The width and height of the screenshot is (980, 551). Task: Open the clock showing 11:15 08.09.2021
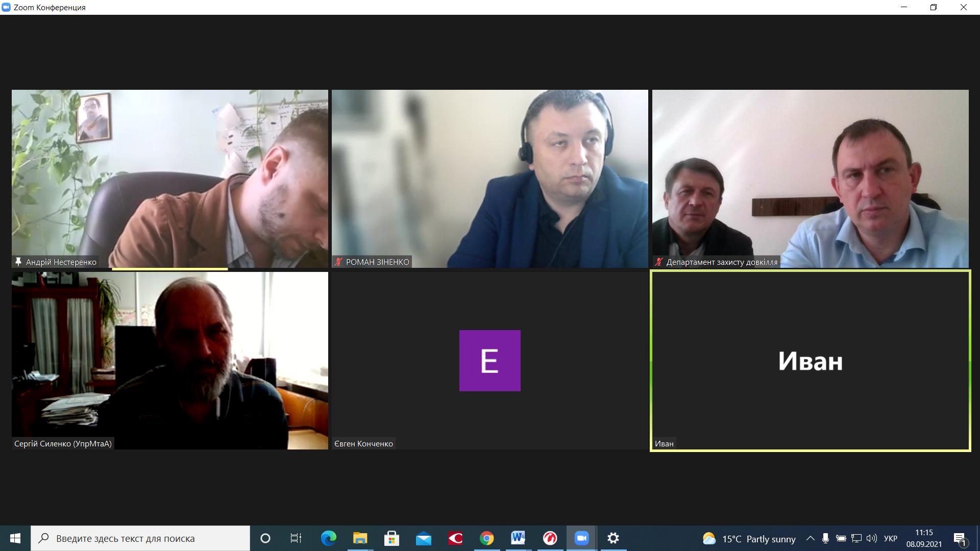924,538
